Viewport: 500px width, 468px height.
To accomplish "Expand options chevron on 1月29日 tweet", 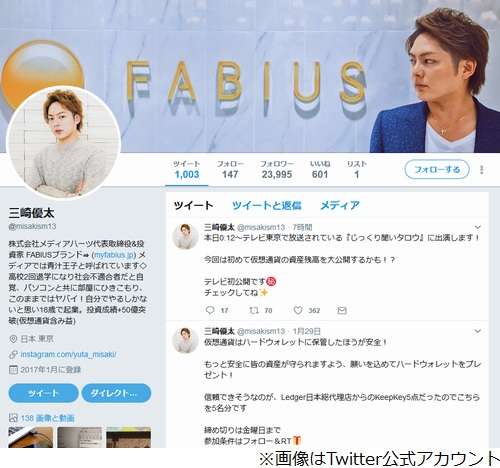I will click(478, 331).
